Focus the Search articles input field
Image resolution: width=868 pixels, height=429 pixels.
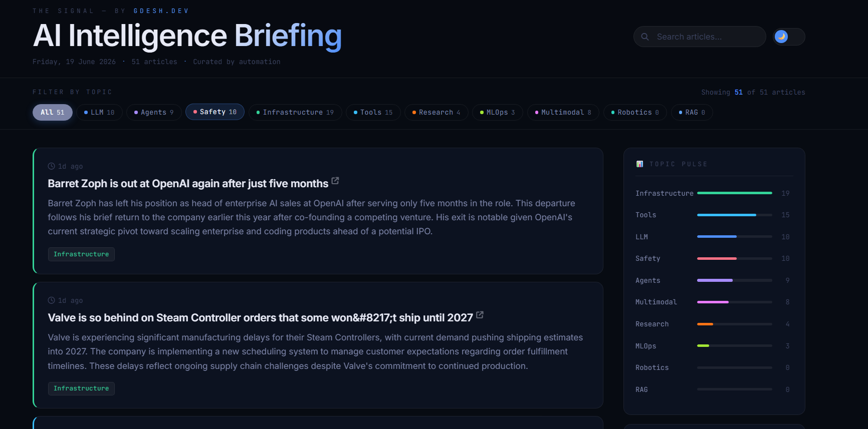point(700,37)
